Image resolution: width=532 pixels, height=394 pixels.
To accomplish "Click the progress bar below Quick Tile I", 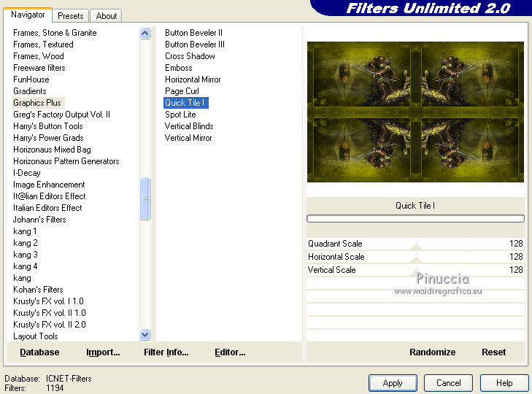I will pyautogui.click(x=415, y=219).
